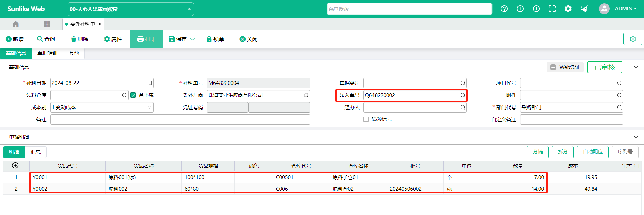Viewport: 644px width, 215px height.
Task: Select the 汇总 sub-tab
Action: tap(35, 152)
